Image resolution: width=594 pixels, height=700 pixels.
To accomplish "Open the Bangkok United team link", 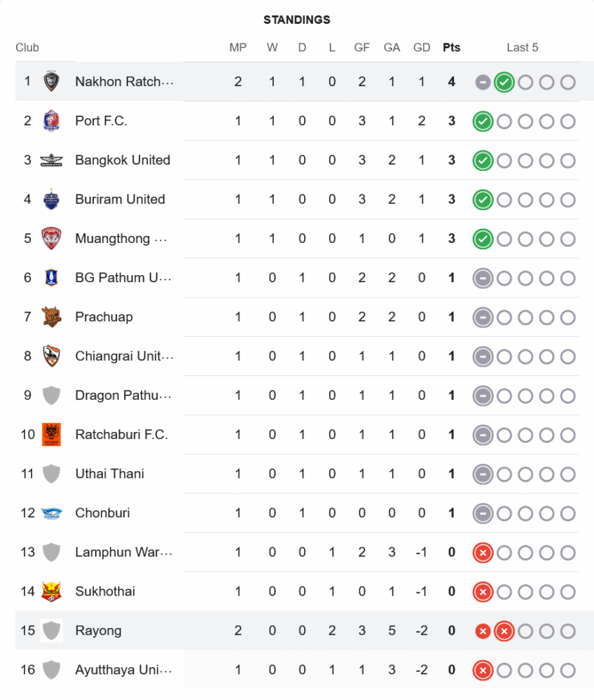I will (123, 160).
